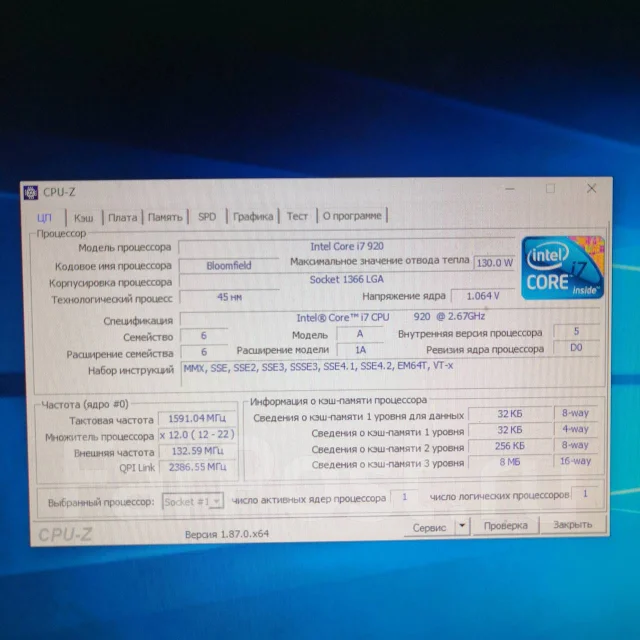This screenshot has height=640, width=640.
Task: Expand the Сервис dropdown arrow
Action: 462,526
